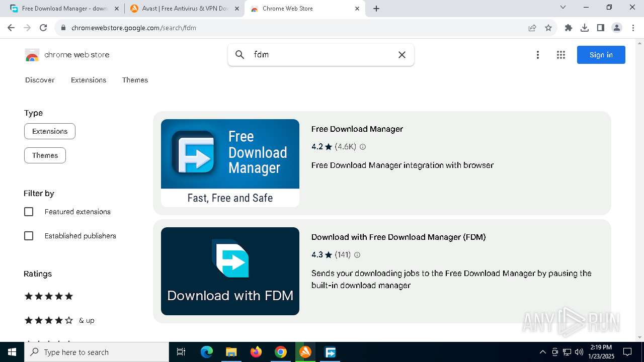644x362 pixels.
Task: Bookmark this page with the star icon
Action: (548, 28)
